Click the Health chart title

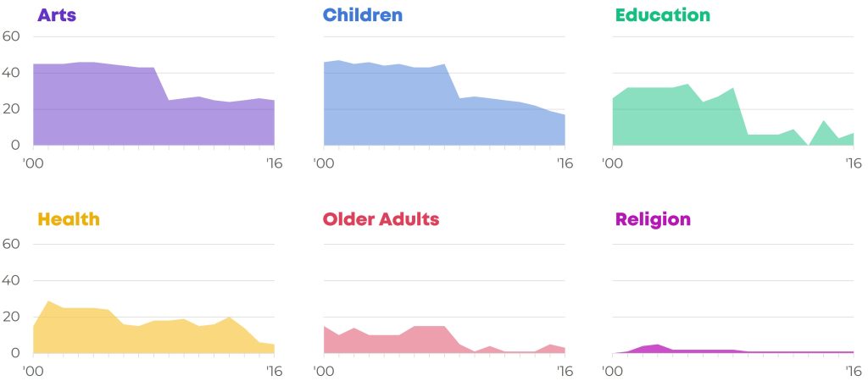click(69, 219)
